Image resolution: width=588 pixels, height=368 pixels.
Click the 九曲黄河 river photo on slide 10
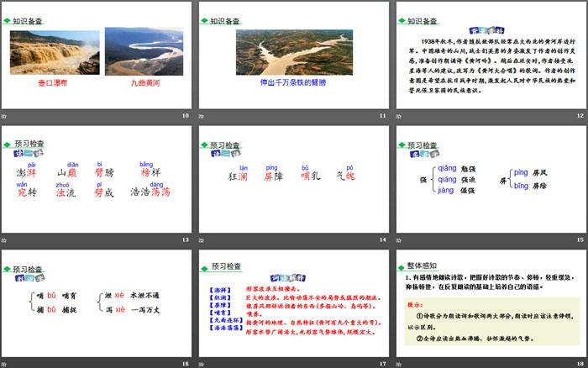click(142, 50)
